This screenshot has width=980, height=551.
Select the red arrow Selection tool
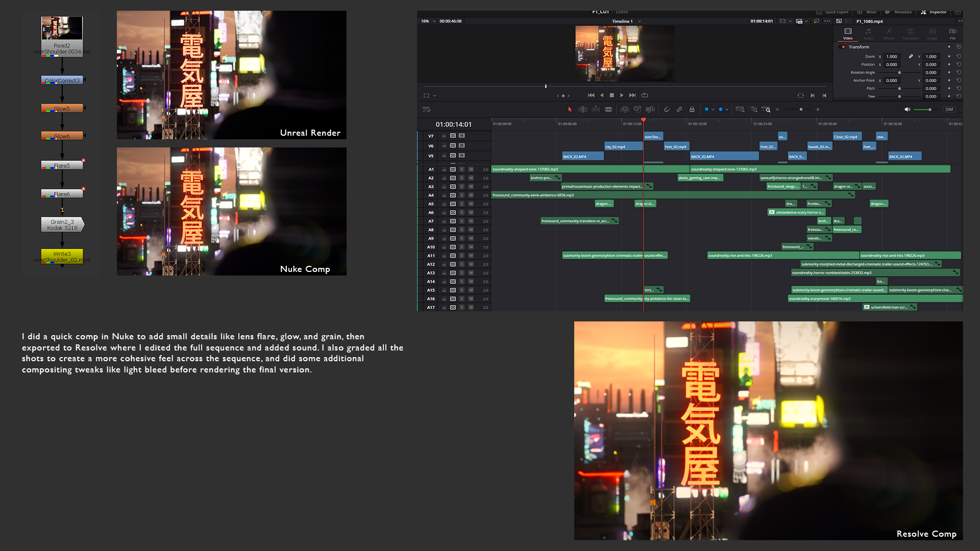click(x=570, y=110)
